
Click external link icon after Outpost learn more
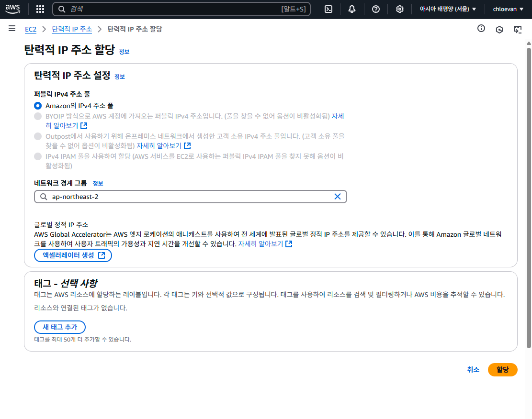coord(187,146)
